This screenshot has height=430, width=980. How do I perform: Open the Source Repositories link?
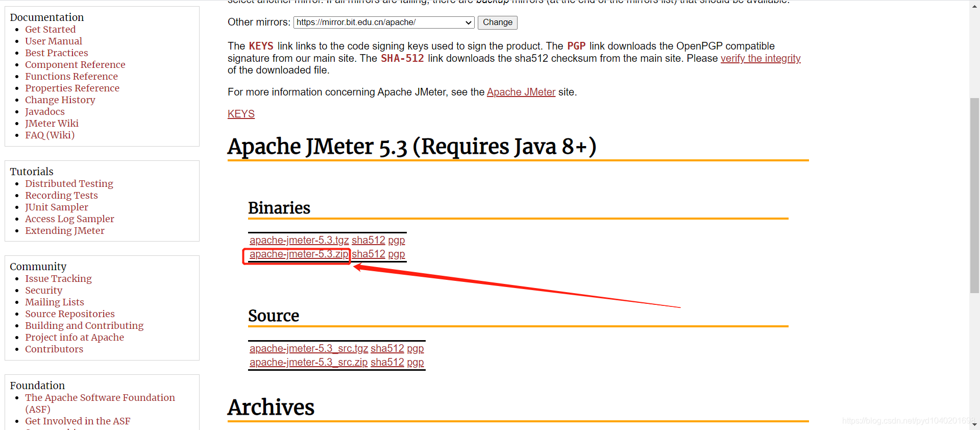[70, 314]
